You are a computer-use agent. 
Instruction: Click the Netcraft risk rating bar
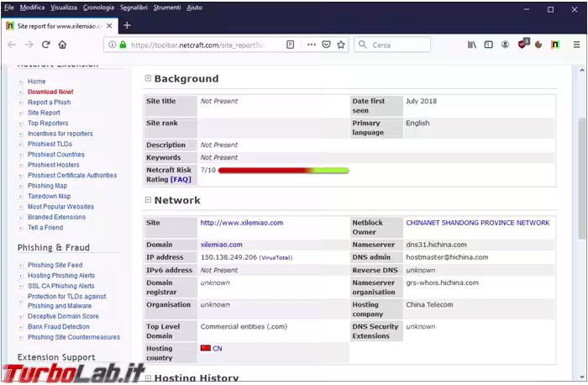coord(283,170)
